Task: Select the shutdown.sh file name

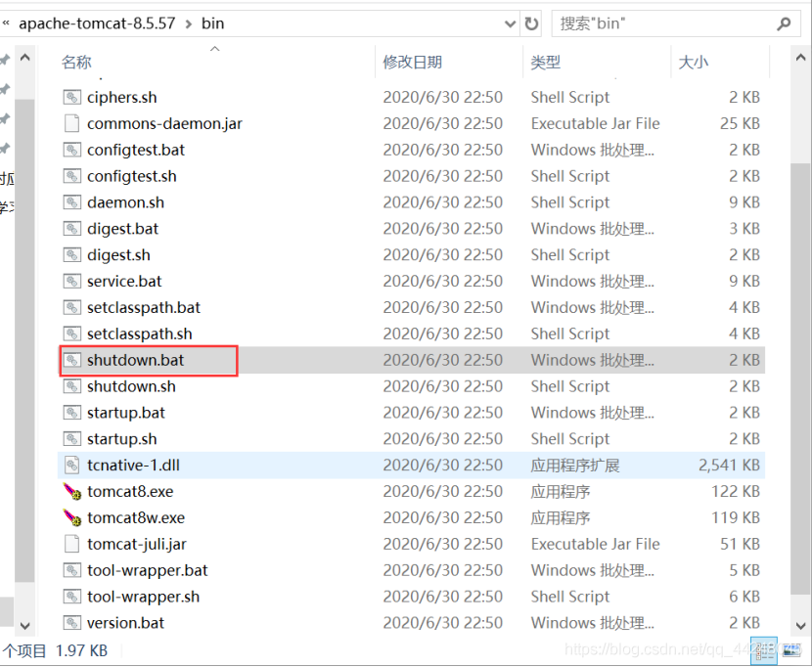Action: pos(131,386)
